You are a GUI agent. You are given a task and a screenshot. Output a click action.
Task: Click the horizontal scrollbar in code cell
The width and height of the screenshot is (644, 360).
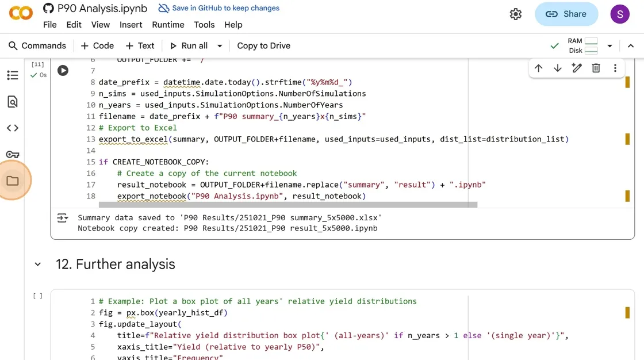click(287, 204)
